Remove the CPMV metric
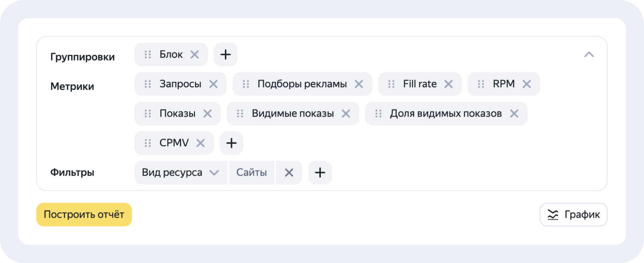 pos(201,143)
